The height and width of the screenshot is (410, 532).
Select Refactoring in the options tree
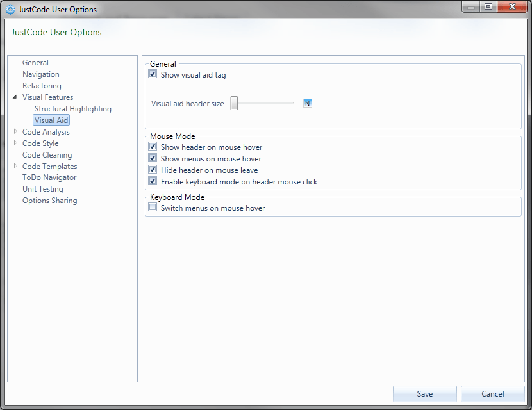tap(42, 86)
